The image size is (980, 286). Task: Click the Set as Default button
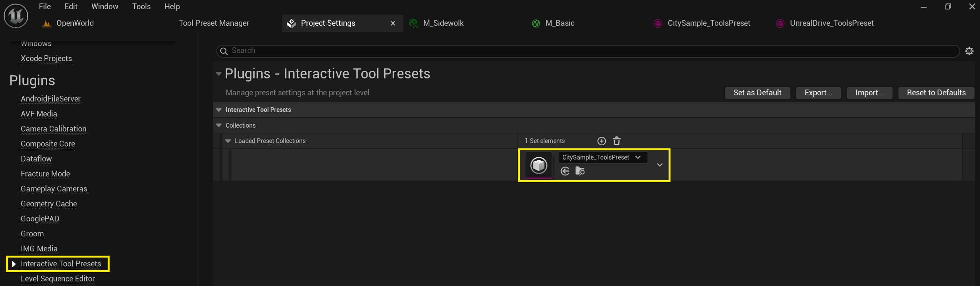click(757, 93)
